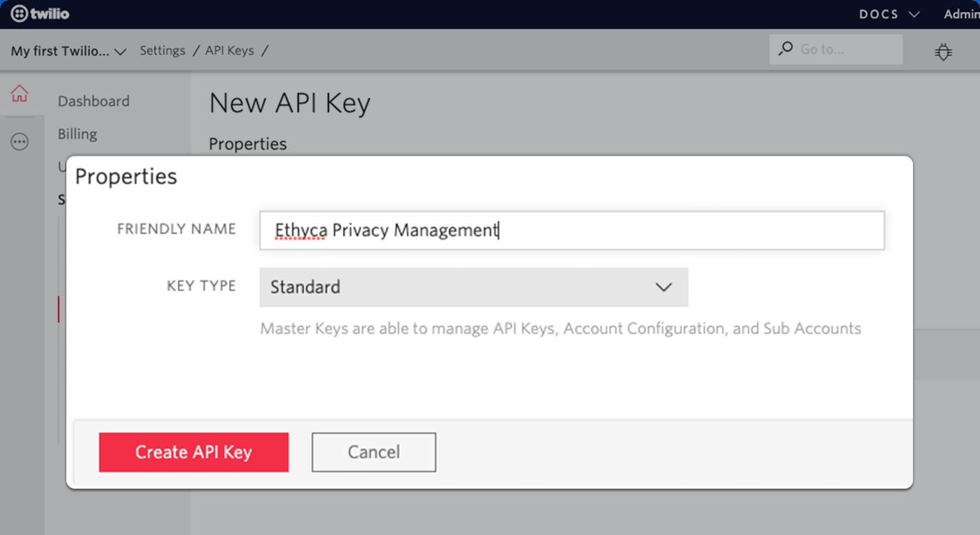Expand the DOCS dropdown menu

[x=889, y=14]
